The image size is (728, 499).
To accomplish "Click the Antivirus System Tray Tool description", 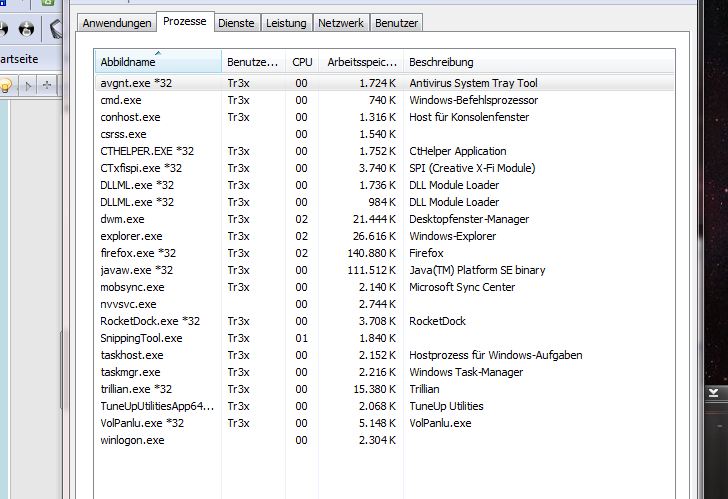I will click(x=473, y=83).
